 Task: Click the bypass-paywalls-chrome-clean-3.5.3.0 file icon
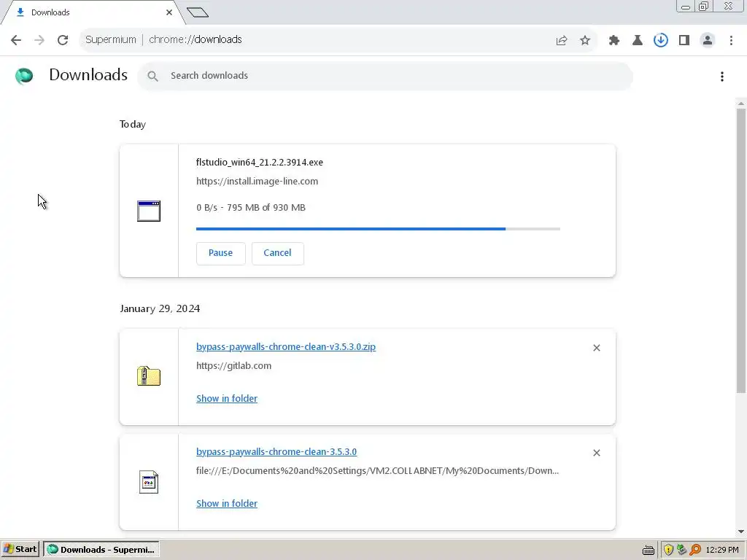pos(149,482)
